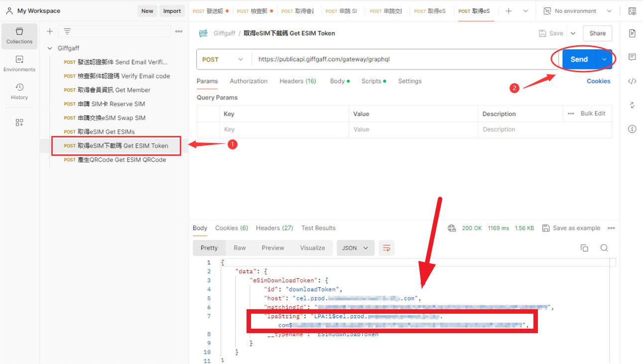Open the Comments icon in right sidebar

pyautogui.click(x=632, y=57)
